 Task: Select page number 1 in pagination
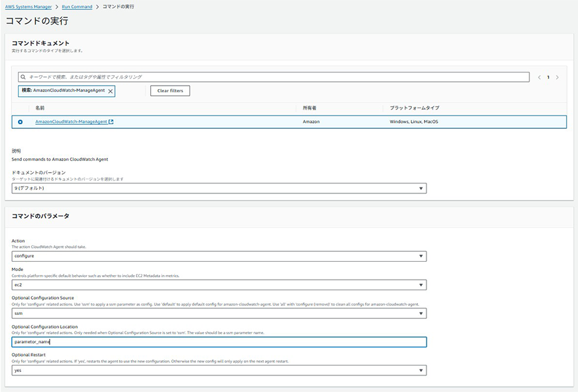(548, 77)
